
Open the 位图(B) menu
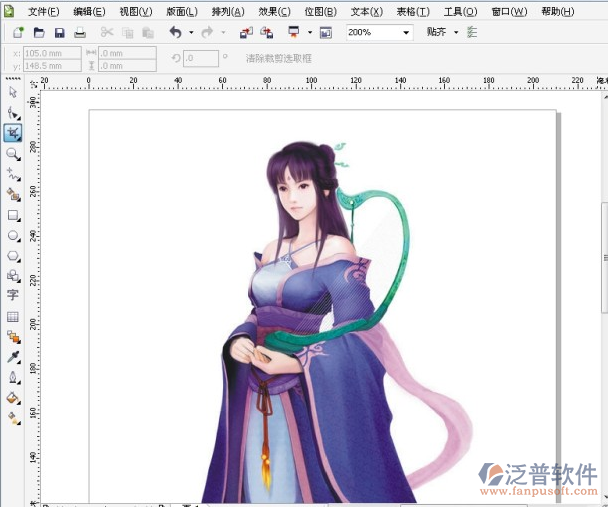click(320, 11)
